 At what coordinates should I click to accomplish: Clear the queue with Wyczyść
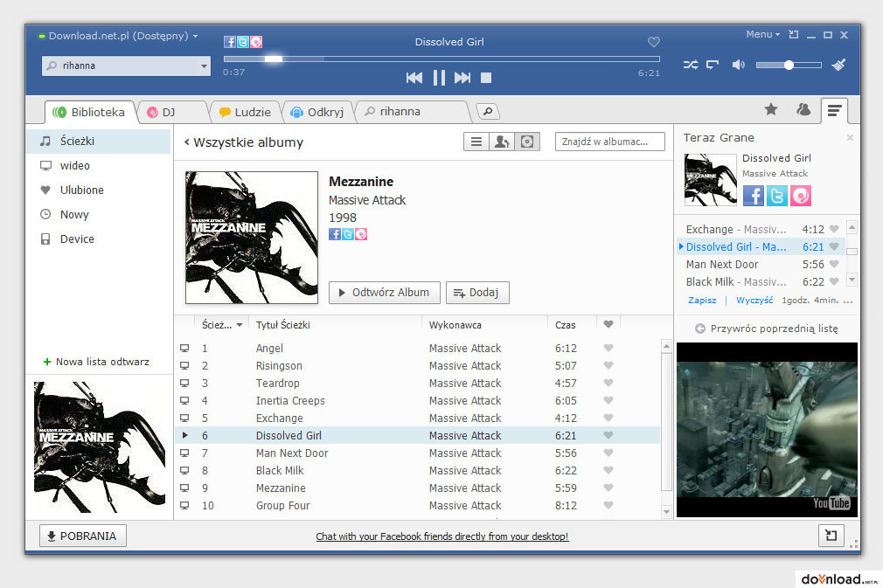coord(754,300)
